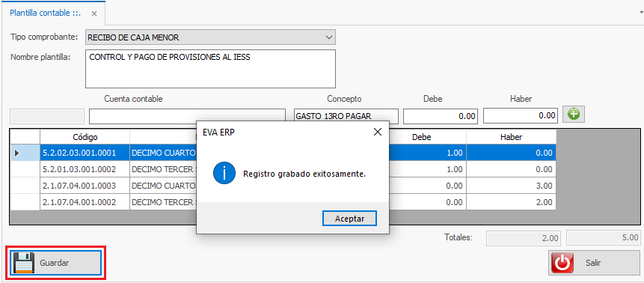Click Haber value 2.00 cell
Screen dimensions: 644x283
tap(512, 202)
